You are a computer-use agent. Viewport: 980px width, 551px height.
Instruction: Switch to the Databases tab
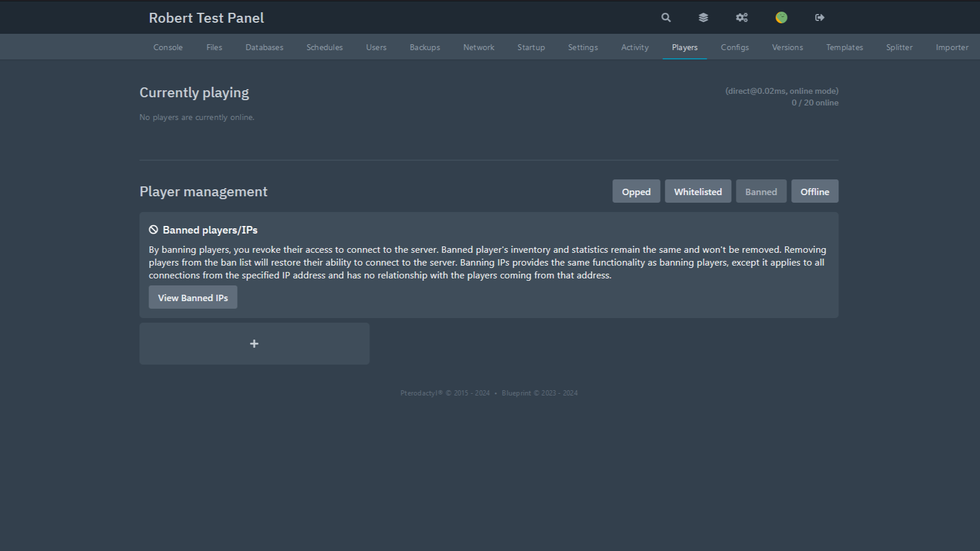[264, 47]
